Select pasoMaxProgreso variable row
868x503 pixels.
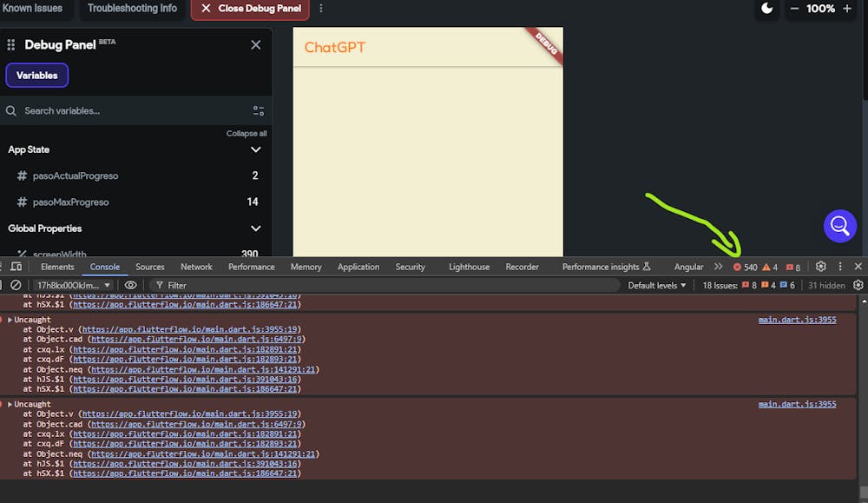(135, 202)
